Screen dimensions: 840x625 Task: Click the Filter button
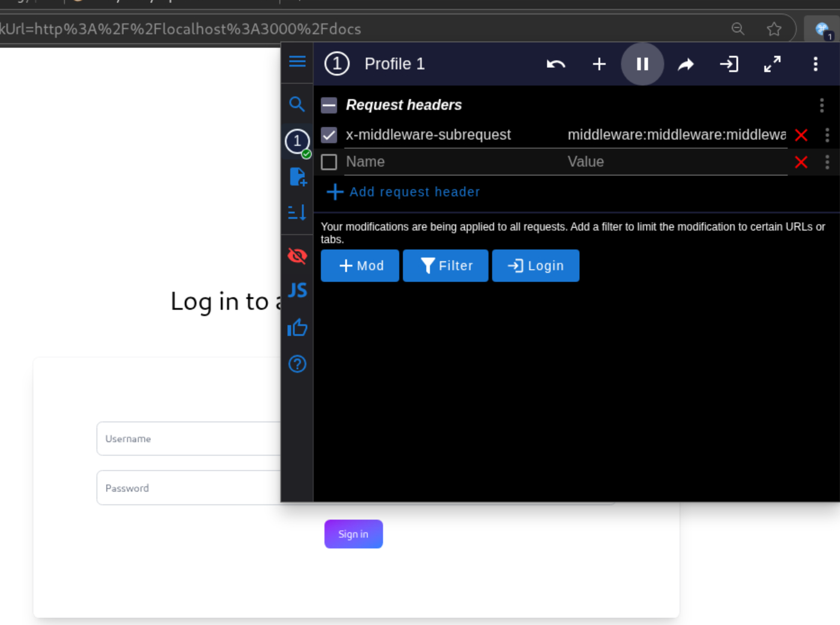445,266
